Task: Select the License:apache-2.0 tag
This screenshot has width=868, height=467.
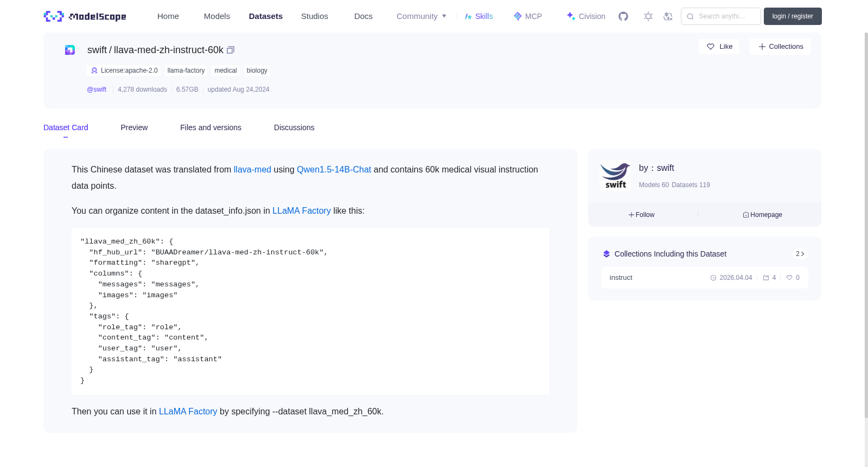Action: tap(124, 71)
